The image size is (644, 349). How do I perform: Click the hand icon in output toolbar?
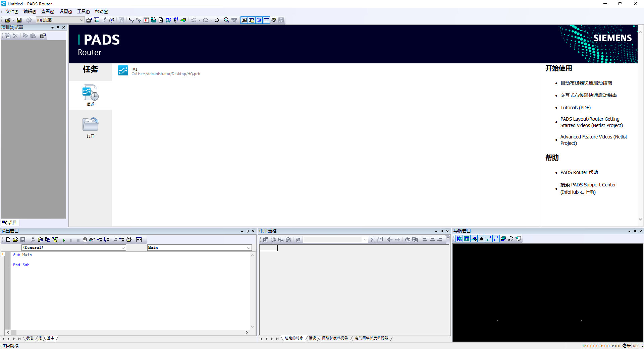coord(85,240)
